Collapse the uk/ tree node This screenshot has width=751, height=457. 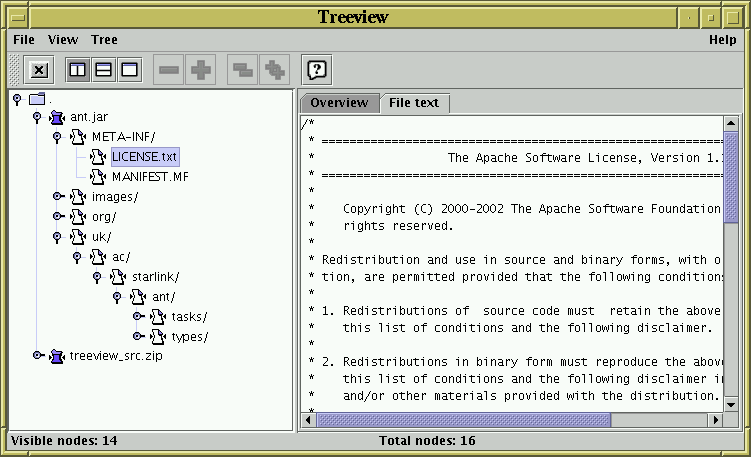pos(57,237)
